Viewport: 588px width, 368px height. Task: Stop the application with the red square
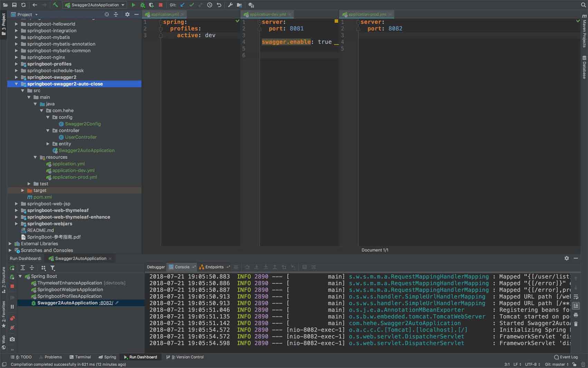point(161,5)
